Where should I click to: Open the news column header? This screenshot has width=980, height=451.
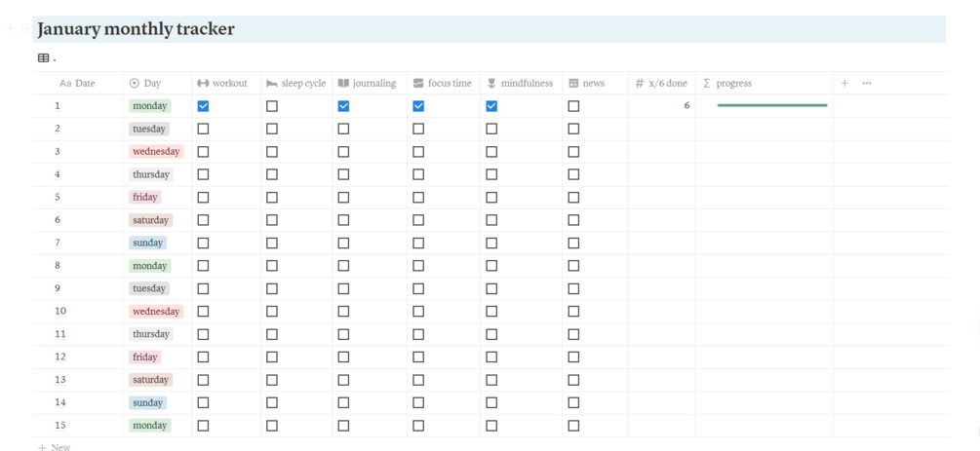pyautogui.click(x=595, y=83)
